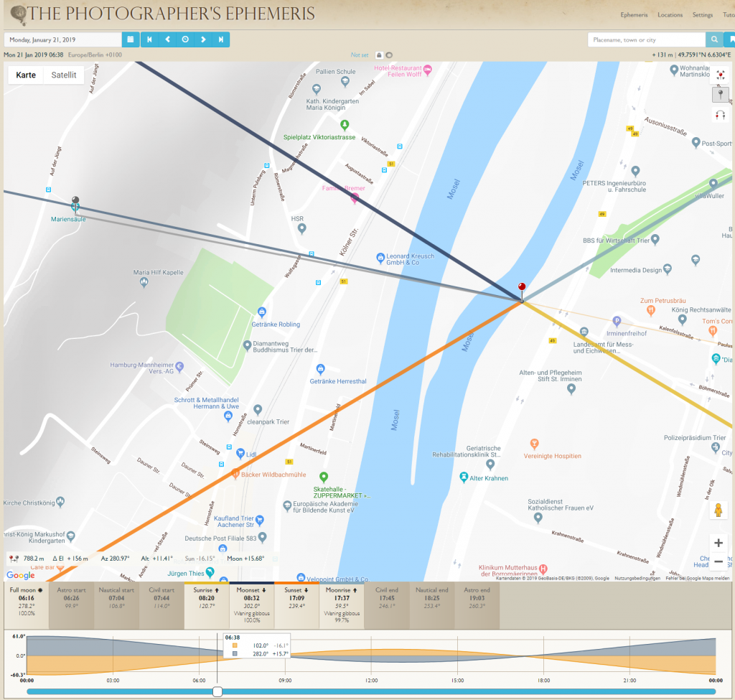The image size is (735, 700).
Task: Open the calendar date picker
Action: [x=131, y=39]
